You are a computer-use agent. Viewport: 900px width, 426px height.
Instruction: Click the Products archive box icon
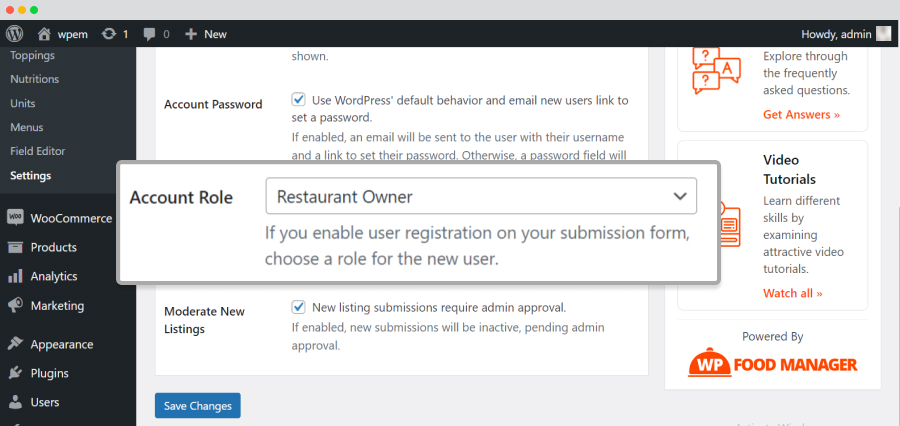point(15,247)
